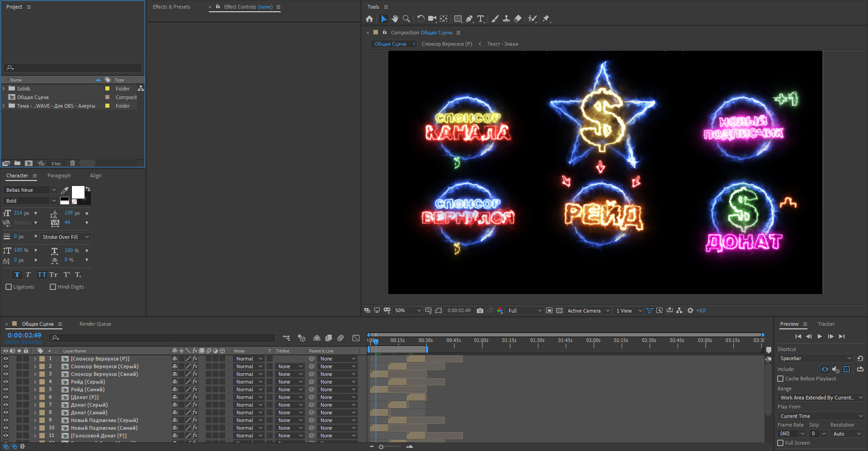Enable Cache Before Playback checkbox

[x=780, y=379]
